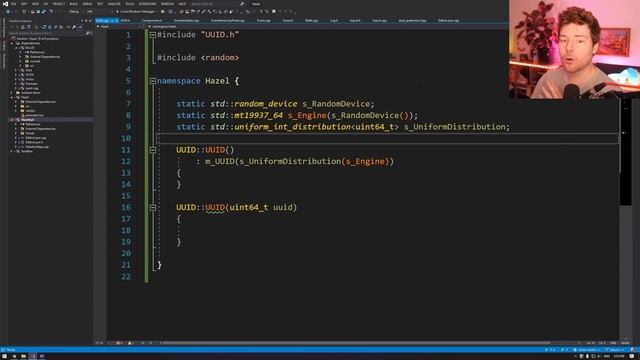This screenshot has width=640, height=360.
Task: Open EditorLayer.h from Solution Explorer
Action: point(33,142)
